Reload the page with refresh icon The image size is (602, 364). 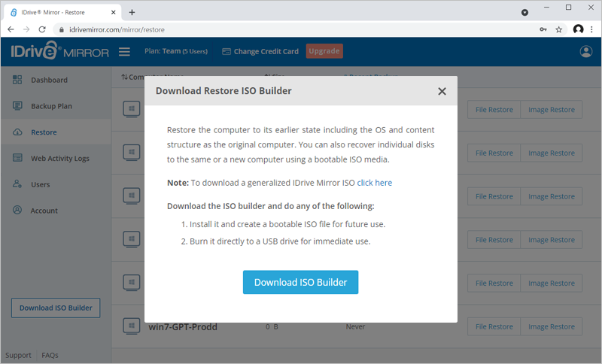point(42,29)
